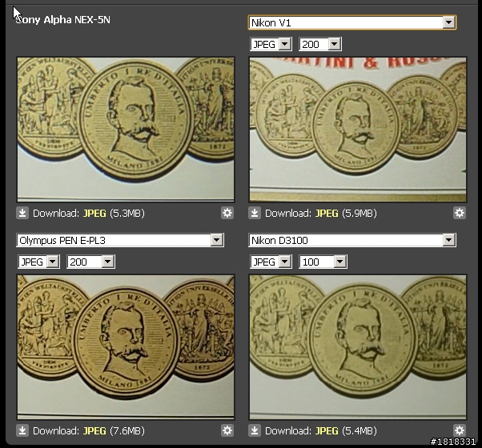Download the 5.3MB JPEG link

tap(94, 213)
